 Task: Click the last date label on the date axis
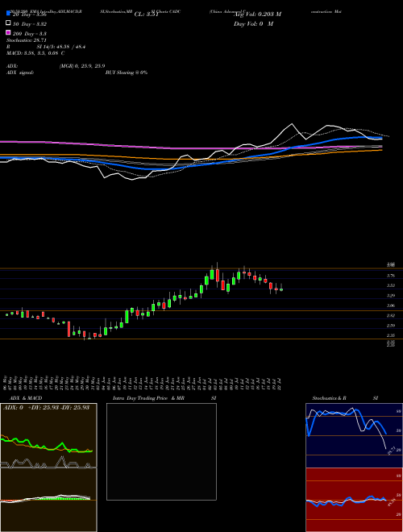(x=280, y=384)
